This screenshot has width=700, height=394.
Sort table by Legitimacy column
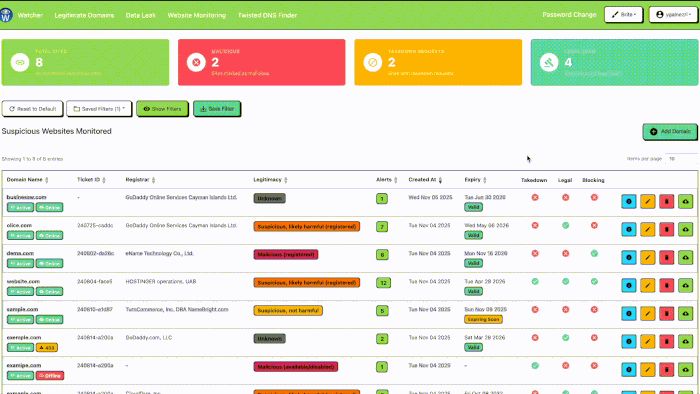tap(271, 180)
